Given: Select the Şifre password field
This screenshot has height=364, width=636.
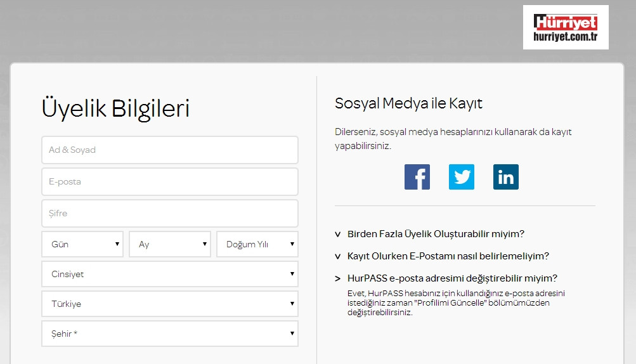Looking at the screenshot, I should (170, 214).
